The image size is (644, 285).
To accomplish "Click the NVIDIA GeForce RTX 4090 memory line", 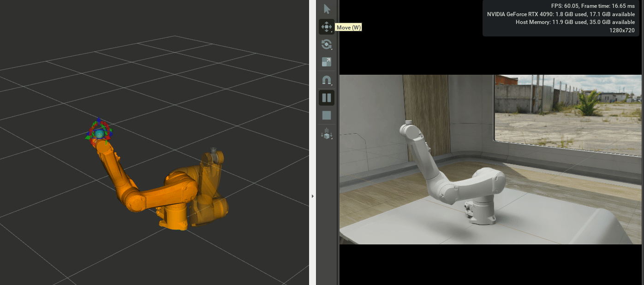I will pyautogui.click(x=561, y=14).
